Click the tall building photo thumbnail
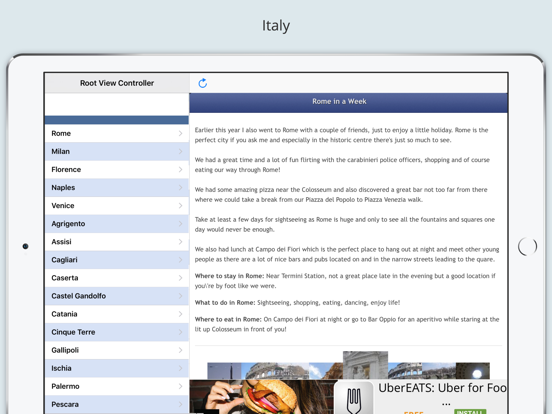The image size is (552, 414). click(365, 365)
